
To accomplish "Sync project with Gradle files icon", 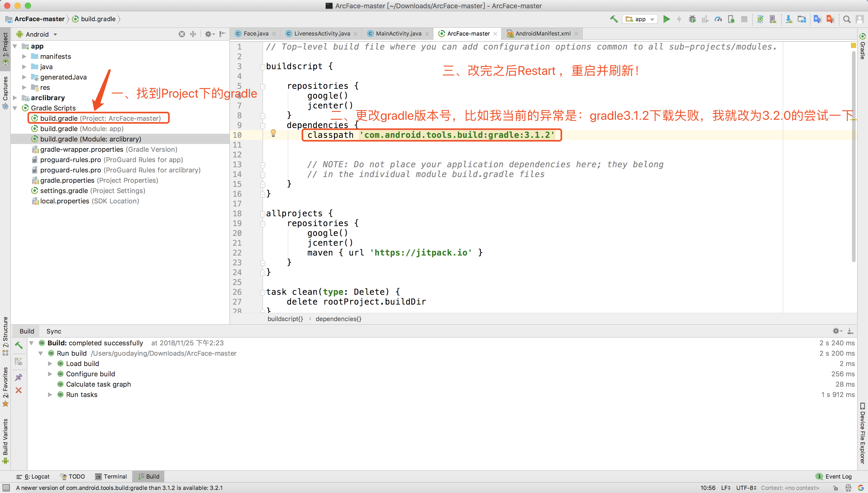I will 760,19.
